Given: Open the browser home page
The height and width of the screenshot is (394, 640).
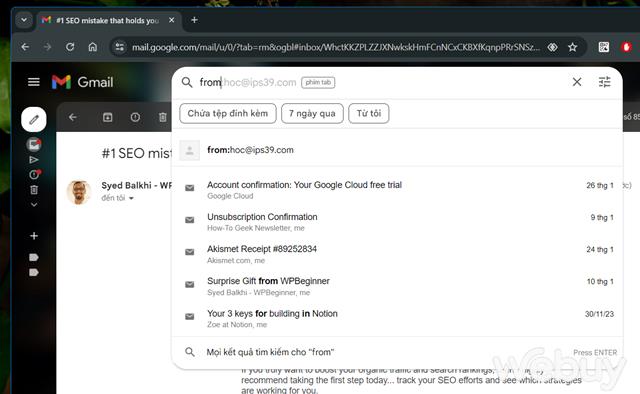Looking at the screenshot, I should (93, 47).
